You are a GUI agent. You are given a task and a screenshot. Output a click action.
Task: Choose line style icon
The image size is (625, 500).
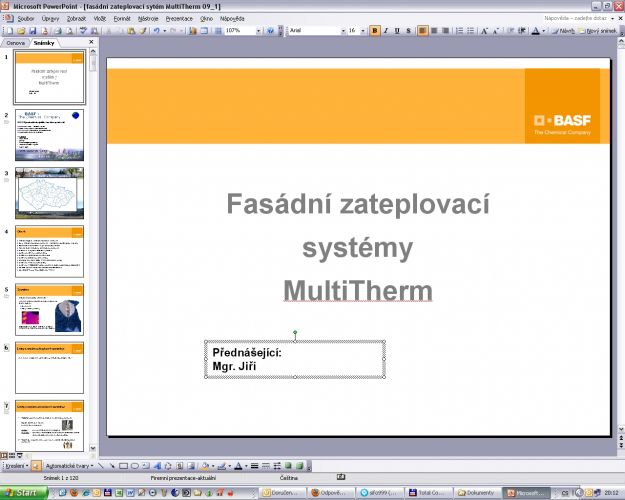(254, 466)
